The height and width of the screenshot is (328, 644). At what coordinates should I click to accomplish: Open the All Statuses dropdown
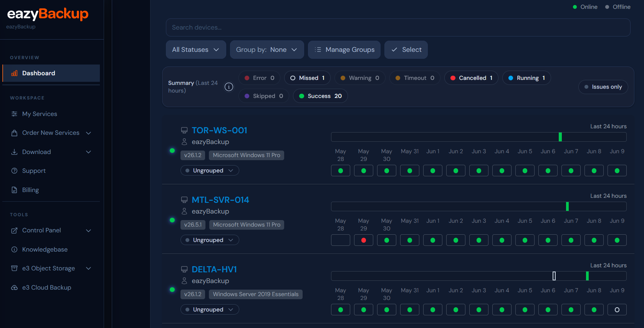196,50
